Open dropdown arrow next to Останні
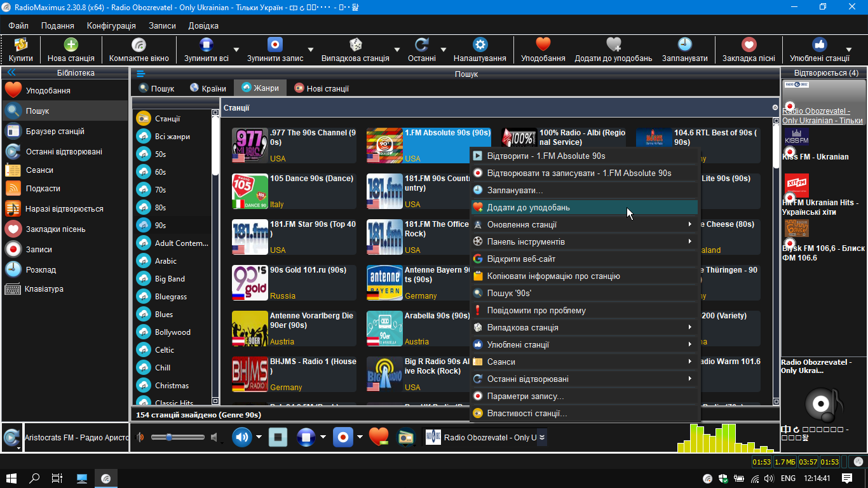868x488 pixels. click(x=444, y=50)
